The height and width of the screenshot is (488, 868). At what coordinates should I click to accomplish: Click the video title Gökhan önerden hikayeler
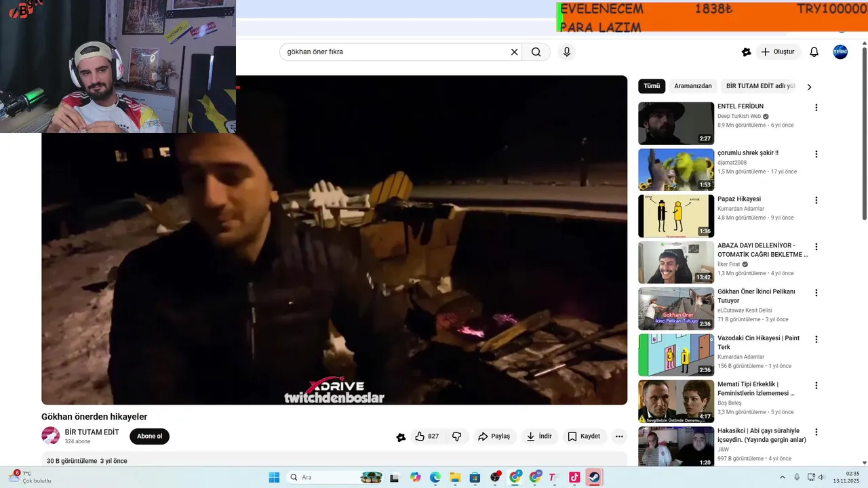coord(94,417)
